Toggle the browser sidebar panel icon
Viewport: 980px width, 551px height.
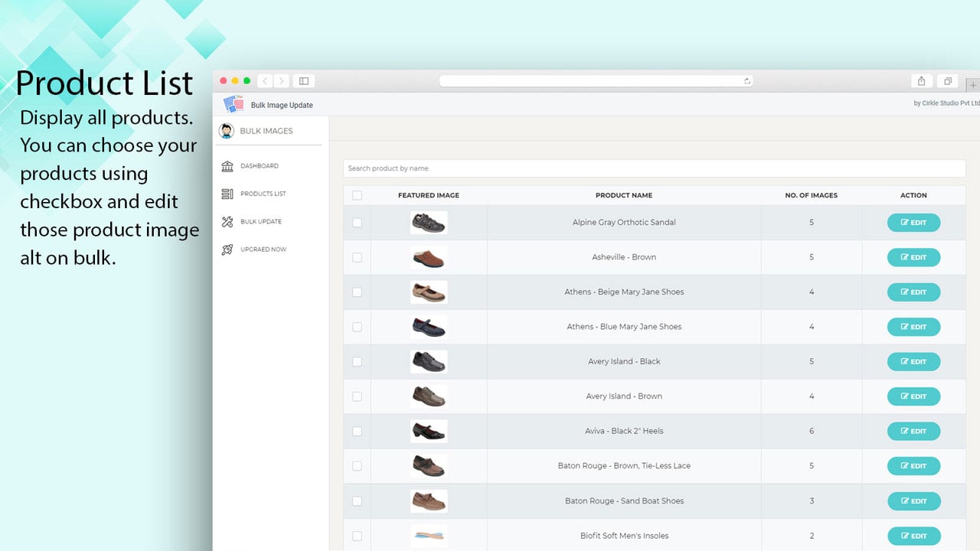(x=304, y=80)
